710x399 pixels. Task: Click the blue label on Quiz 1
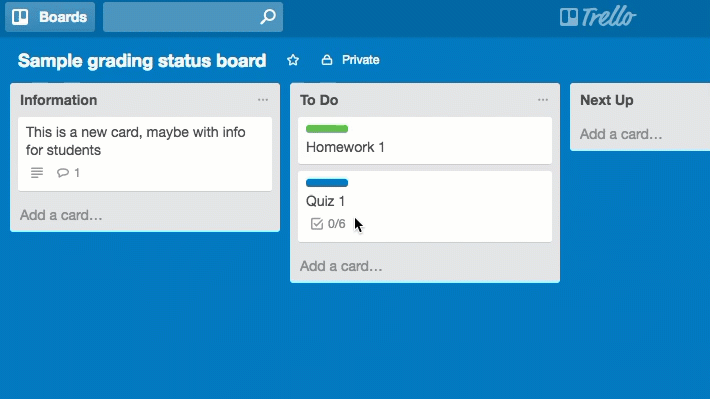(x=327, y=183)
